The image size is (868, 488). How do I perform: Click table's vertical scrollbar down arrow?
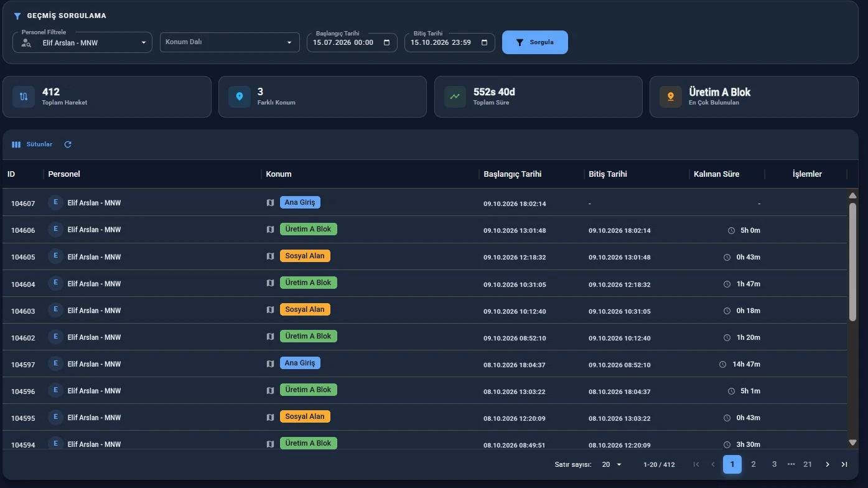(x=853, y=443)
